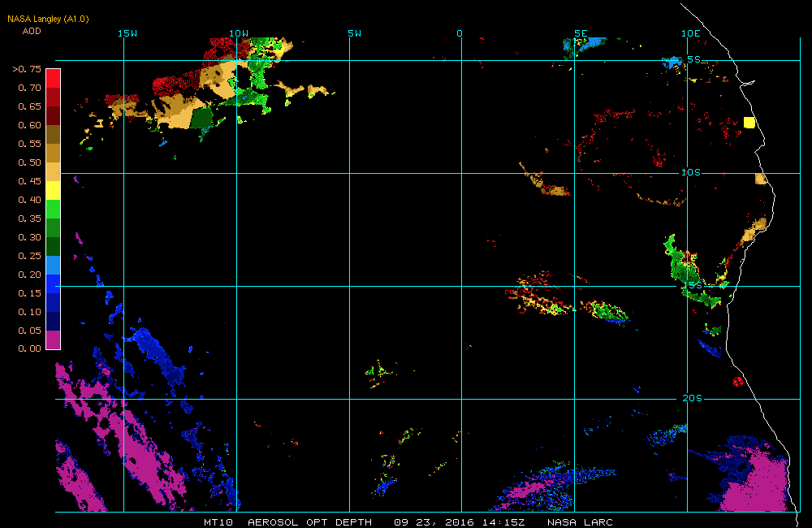Select the tan 0.45–0.50 legend swatch
Viewport: 812px width, 528px height.
click(x=54, y=171)
